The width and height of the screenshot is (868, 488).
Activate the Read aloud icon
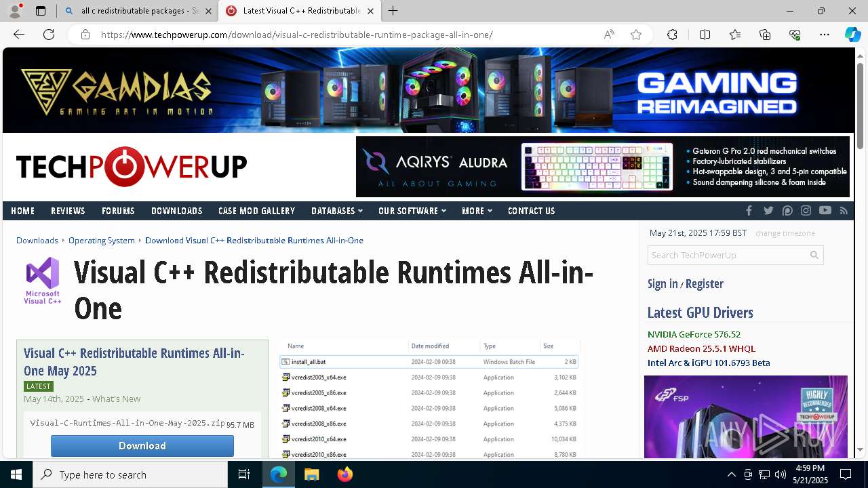(609, 35)
